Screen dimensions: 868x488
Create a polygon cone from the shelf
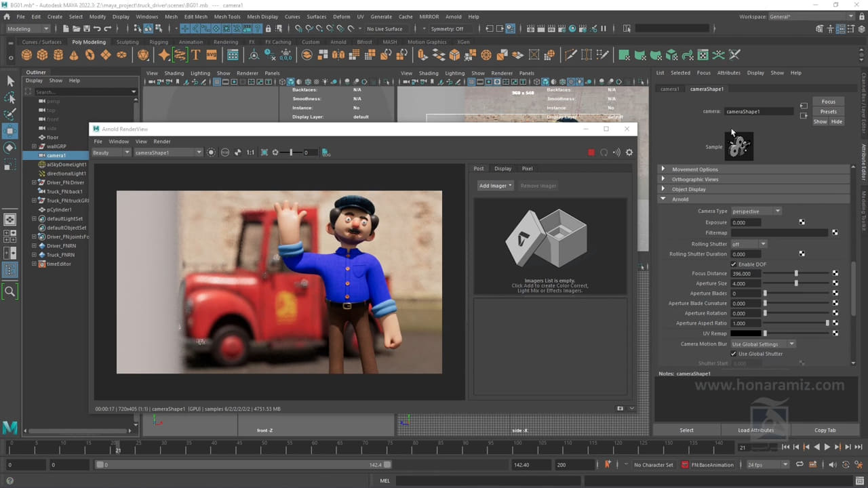pyautogui.click(x=74, y=55)
